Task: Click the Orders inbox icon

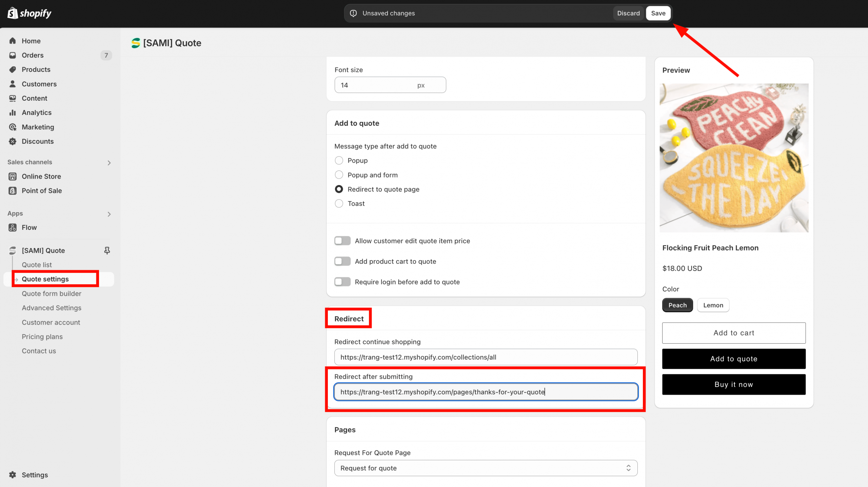Action: 13,55
